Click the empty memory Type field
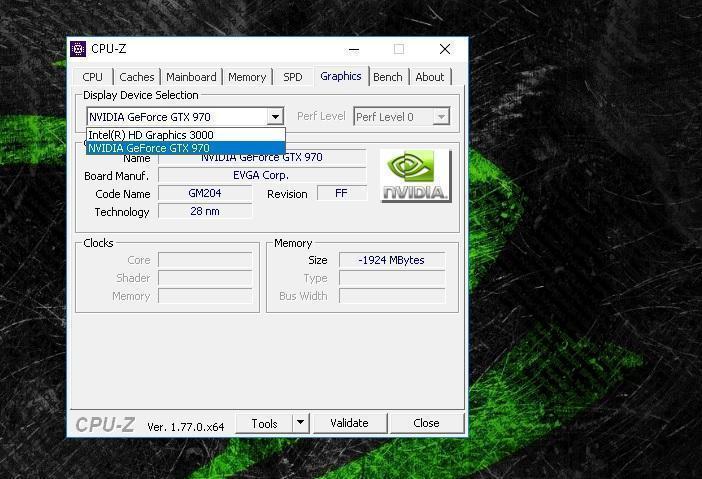 (392, 278)
